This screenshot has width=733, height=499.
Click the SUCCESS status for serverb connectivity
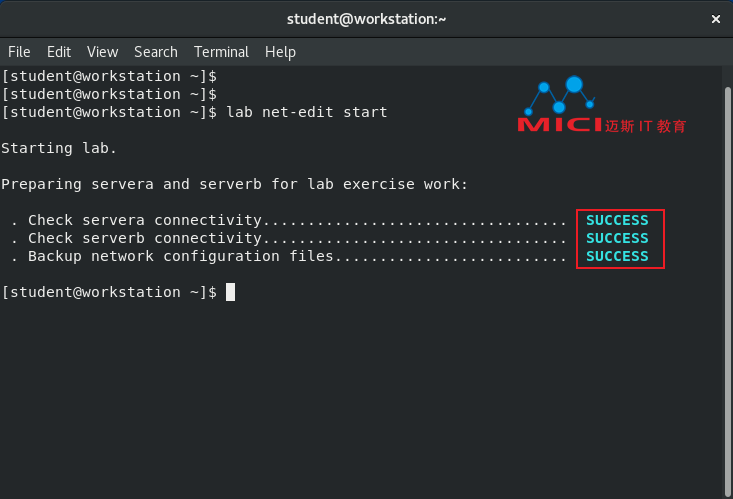[617, 239]
